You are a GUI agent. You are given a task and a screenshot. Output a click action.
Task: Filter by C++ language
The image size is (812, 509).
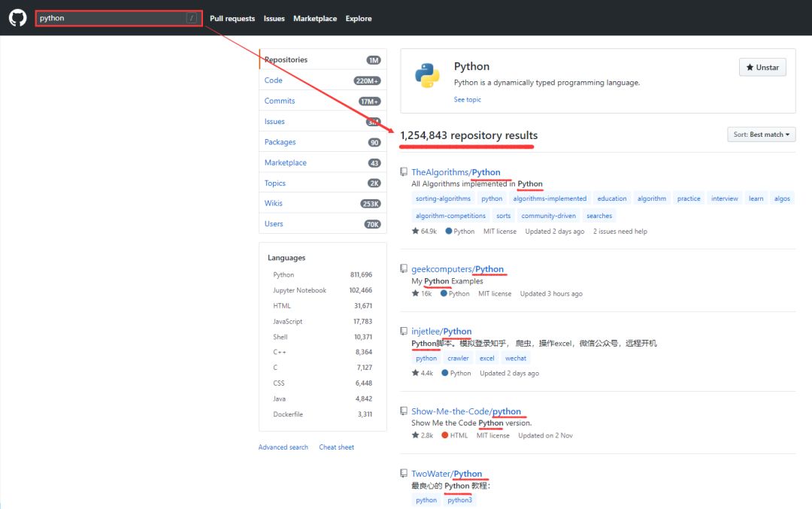[323, 352]
